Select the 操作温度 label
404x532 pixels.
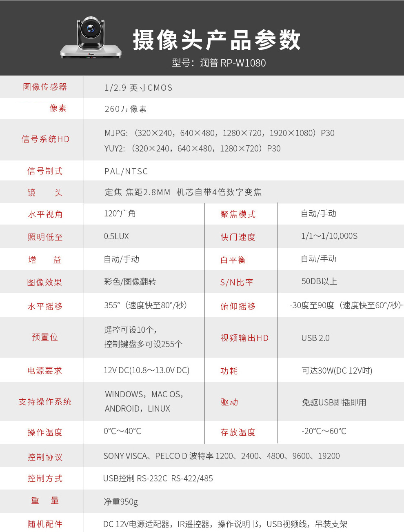coord(45,432)
